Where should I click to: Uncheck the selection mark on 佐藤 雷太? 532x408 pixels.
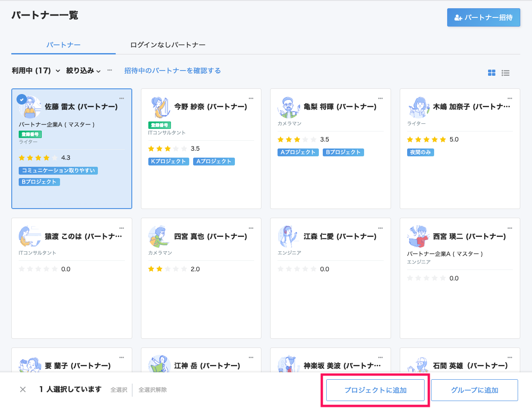[22, 99]
